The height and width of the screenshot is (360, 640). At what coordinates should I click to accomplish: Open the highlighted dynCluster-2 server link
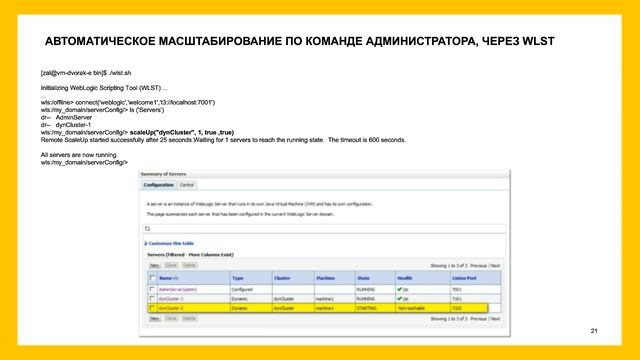(x=171, y=308)
